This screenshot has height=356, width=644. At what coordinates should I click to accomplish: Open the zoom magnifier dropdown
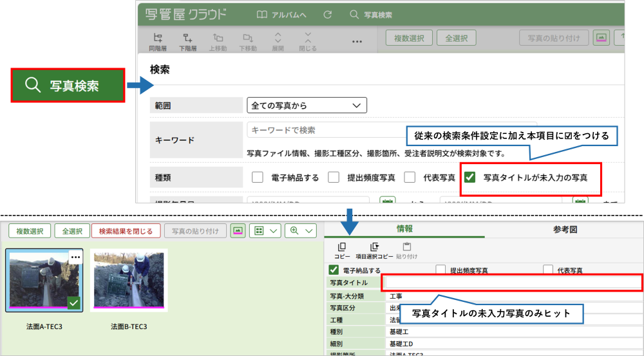(302, 231)
